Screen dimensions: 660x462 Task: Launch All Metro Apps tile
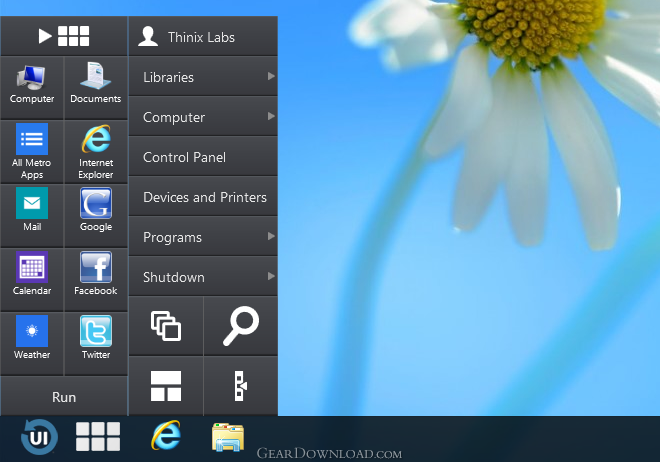tap(32, 151)
